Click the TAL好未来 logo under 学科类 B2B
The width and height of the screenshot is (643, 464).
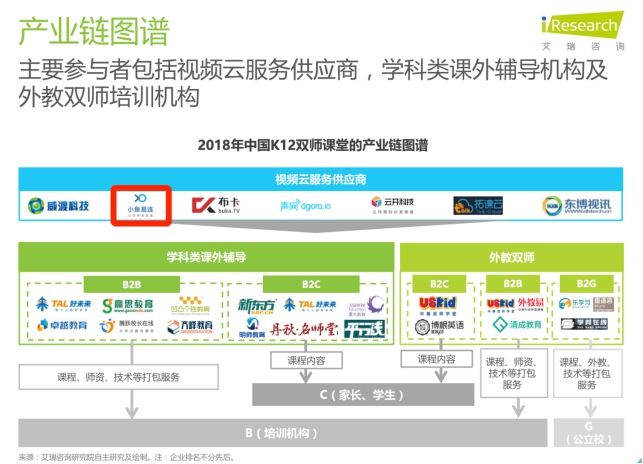point(64,305)
